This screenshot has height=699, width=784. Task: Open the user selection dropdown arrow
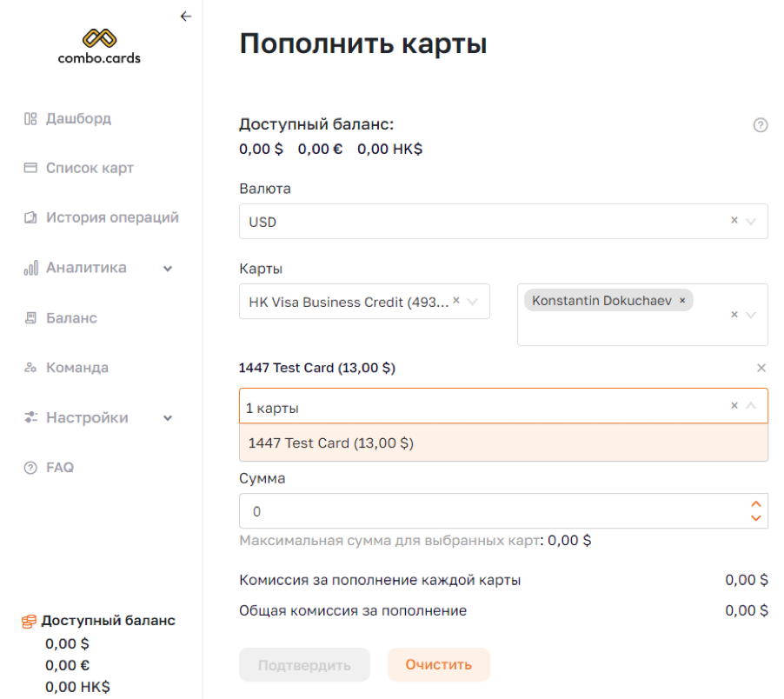pos(750,315)
